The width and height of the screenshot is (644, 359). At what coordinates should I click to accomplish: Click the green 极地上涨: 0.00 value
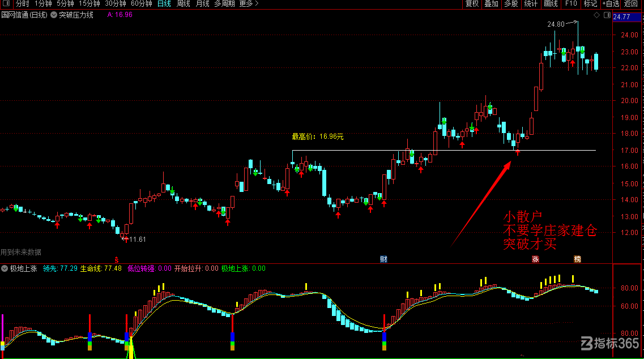(244, 268)
